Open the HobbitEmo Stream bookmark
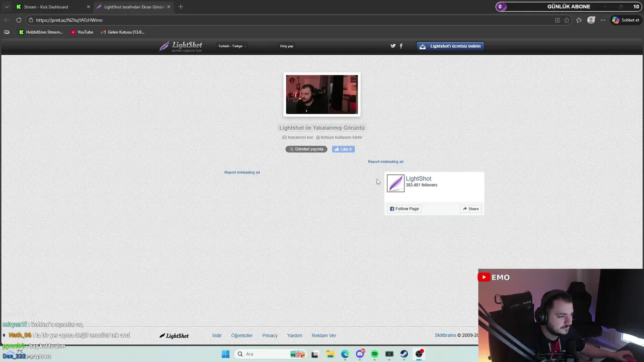Viewport: 644px width, 362px height. pos(41,32)
